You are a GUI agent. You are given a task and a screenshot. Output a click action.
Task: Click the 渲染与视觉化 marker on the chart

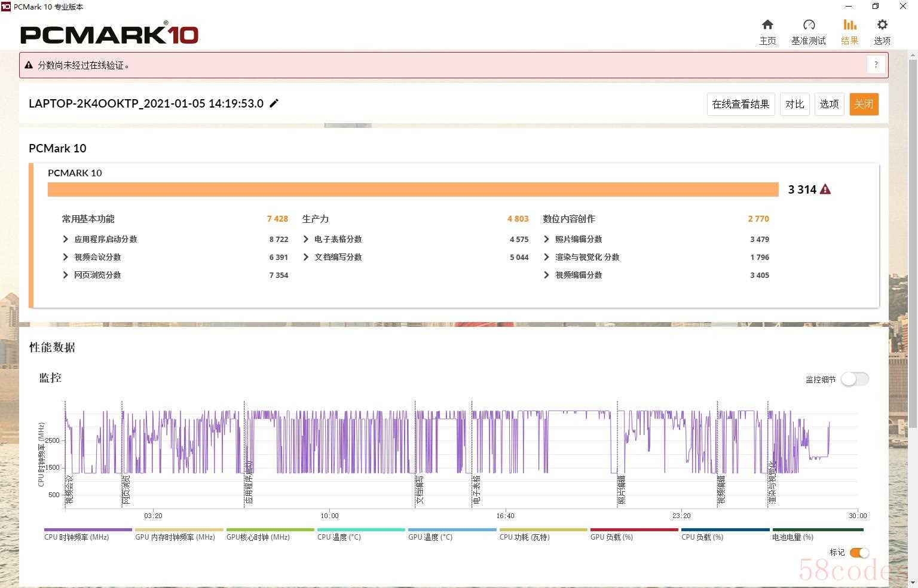click(772, 482)
